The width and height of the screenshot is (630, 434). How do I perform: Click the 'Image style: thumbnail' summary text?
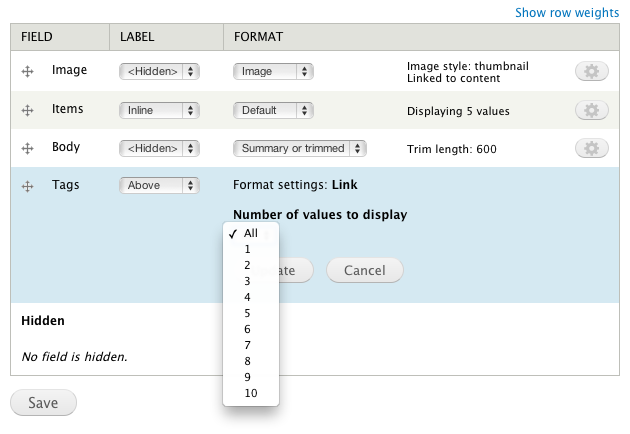[x=468, y=66]
